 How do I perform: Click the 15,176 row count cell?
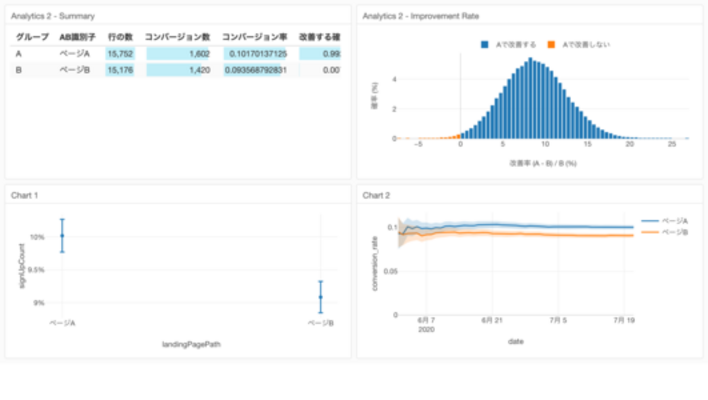[120, 70]
